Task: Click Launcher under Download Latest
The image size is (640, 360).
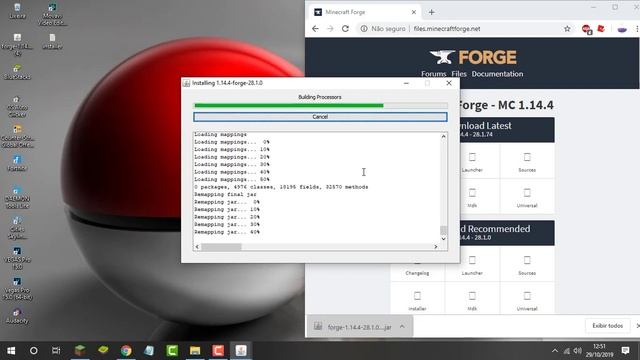Action: 472,162
